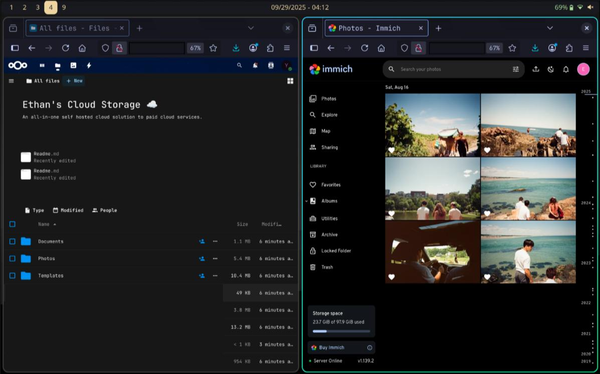
Task: Open the share icon on the Documents row
Action: (x=202, y=242)
